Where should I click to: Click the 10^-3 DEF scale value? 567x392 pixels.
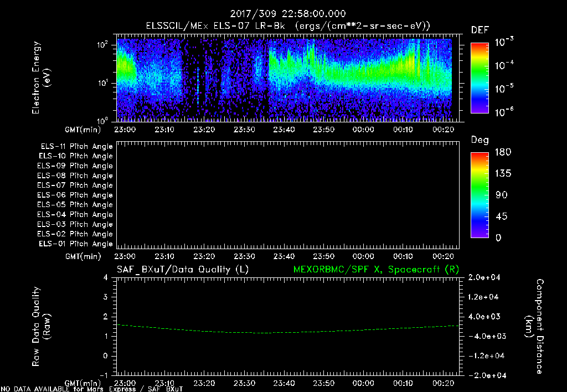tap(504, 42)
